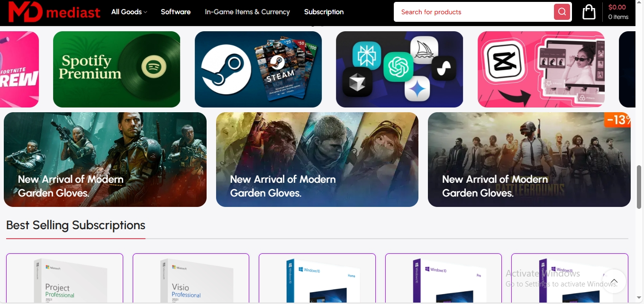This screenshot has width=644, height=304.
Task: Go to the Subscription menu item
Action: point(324,12)
